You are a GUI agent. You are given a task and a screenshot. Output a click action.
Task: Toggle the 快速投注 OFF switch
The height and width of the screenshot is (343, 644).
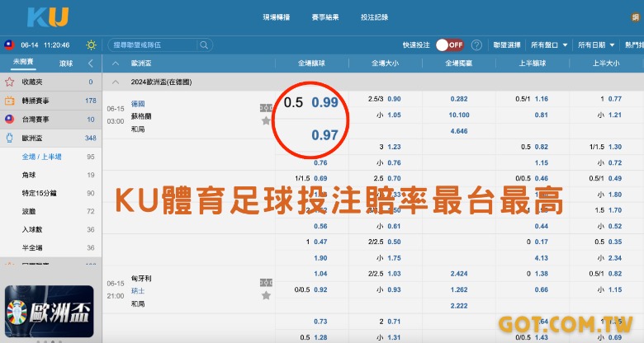(450, 45)
